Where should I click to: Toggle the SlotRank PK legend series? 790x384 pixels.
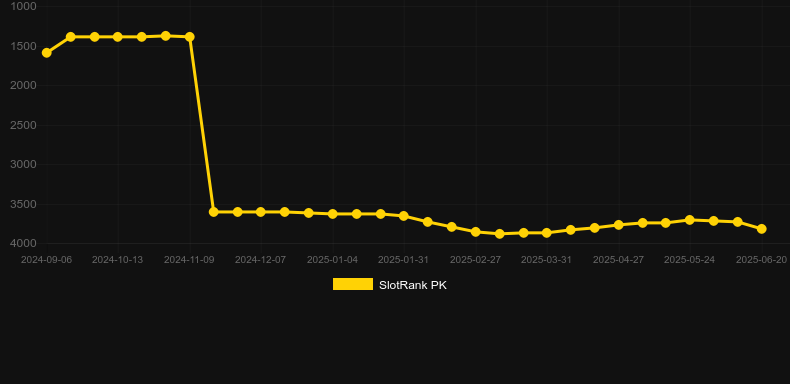tap(389, 285)
